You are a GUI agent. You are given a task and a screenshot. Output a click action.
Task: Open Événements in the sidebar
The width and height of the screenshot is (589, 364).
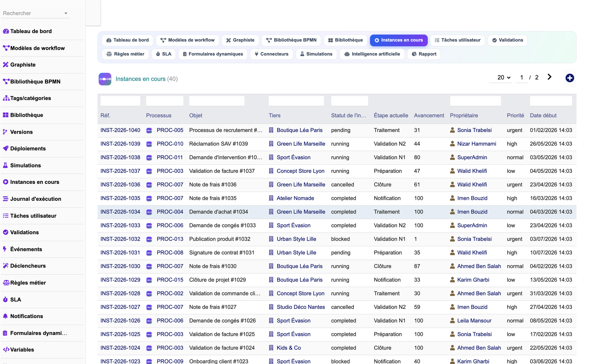tap(22, 249)
